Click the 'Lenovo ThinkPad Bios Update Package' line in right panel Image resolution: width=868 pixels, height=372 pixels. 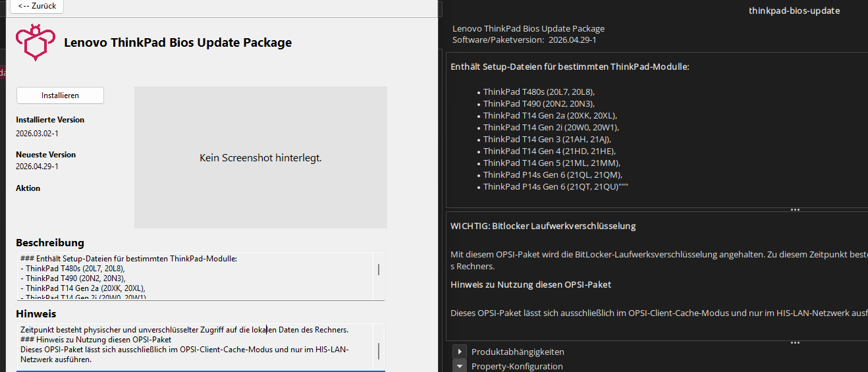[528, 29]
